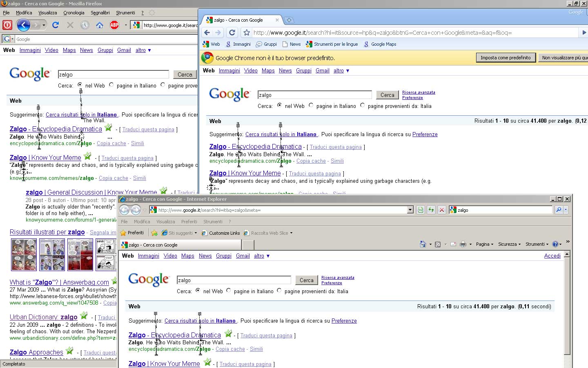The image size is (588, 368).
Task: Click the IE add to favorites star icon
Action: pyautogui.click(x=154, y=233)
